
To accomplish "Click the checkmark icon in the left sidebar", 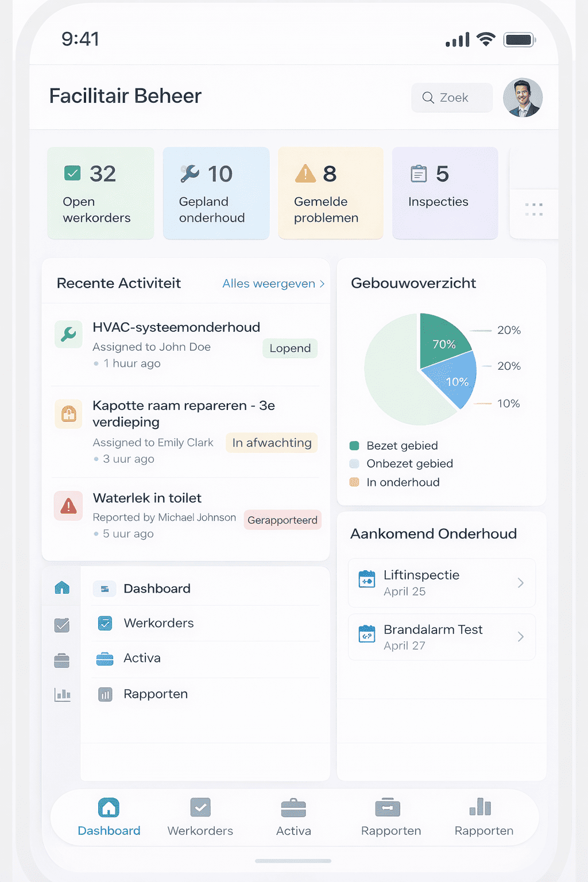I will (x=62, y=625).
